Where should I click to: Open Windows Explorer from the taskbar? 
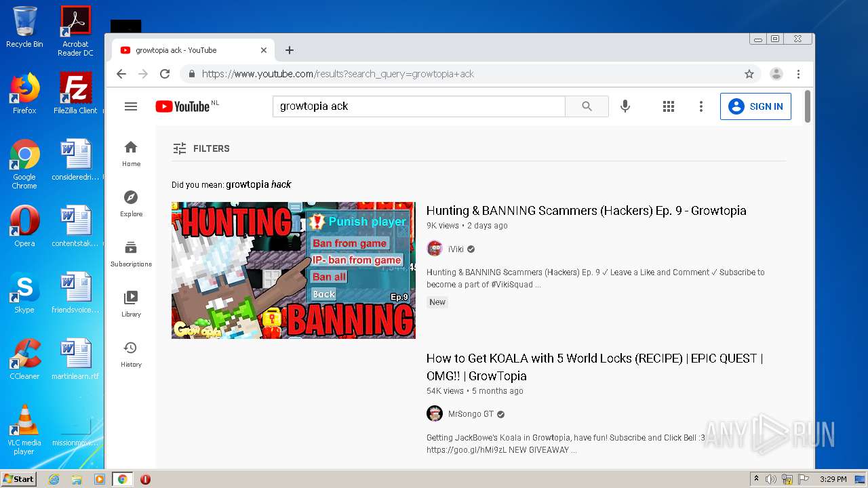77,479
